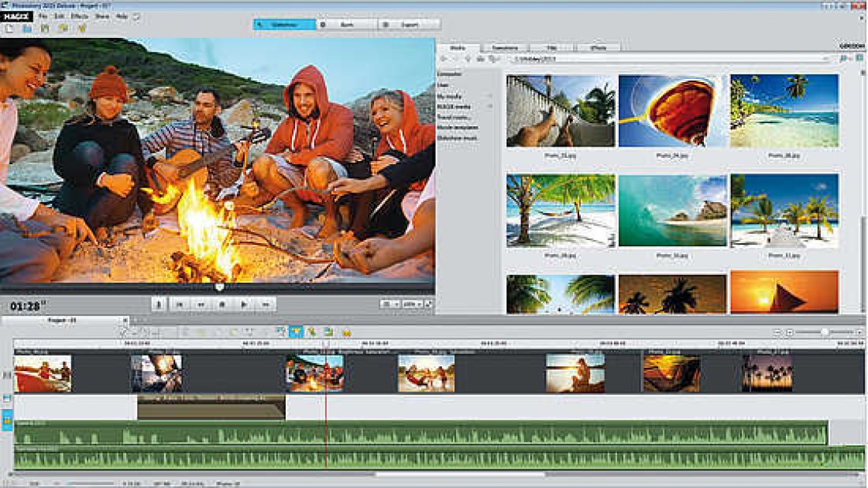The image size is (868, 488).
Task: Select the Media tab in Media Pool
Action: click(458, 47)
